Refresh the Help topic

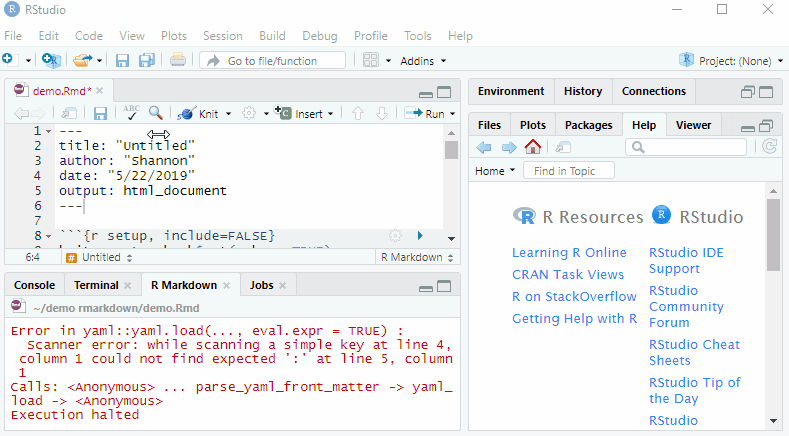(769, 147)
